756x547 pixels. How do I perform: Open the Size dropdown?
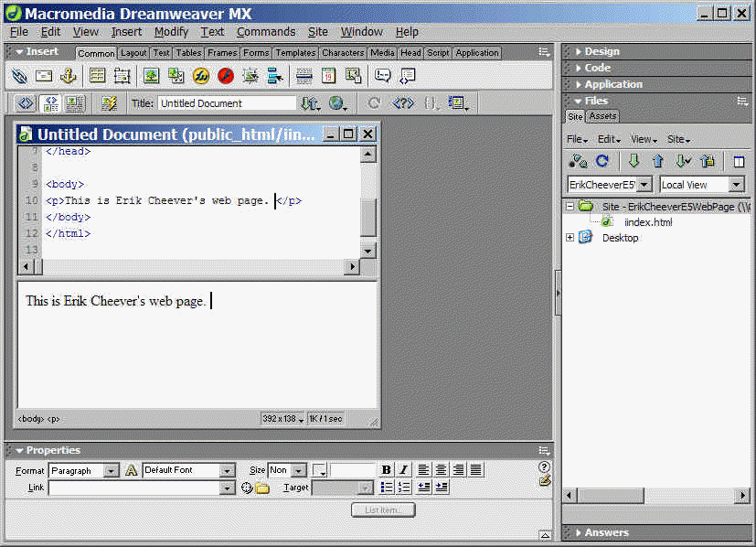point(299,471)
